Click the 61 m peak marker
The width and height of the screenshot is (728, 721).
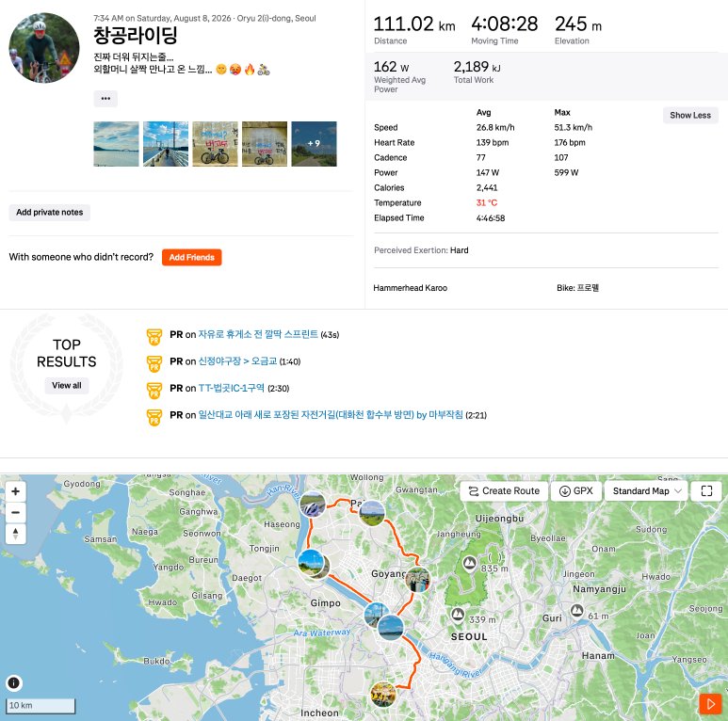(577, 610)
